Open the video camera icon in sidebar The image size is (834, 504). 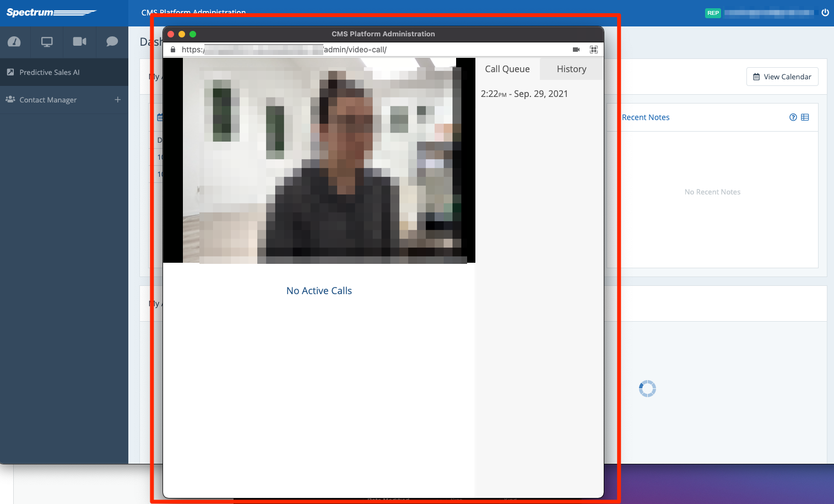[x=79, y=42]
